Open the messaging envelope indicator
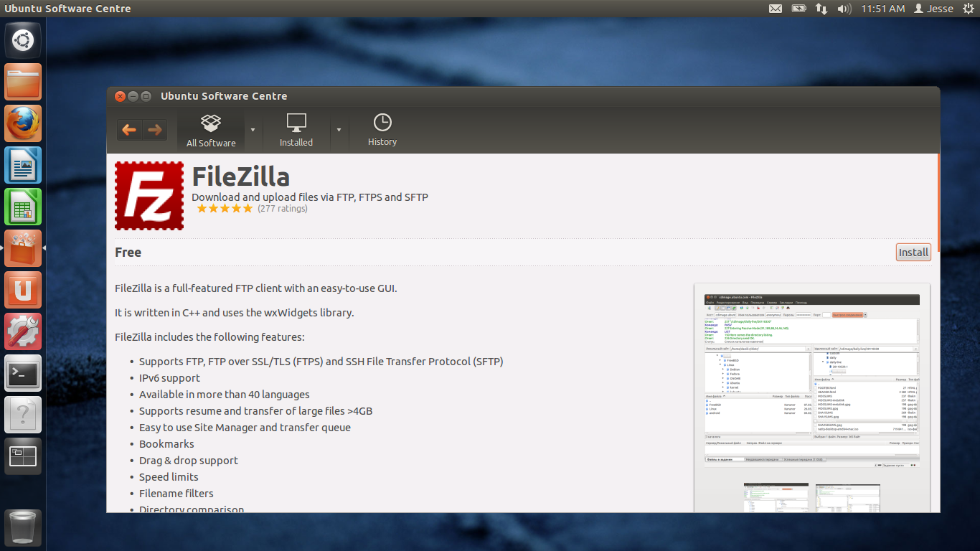The width and height of the screenshot is (980, 551). tap(776, 9)
